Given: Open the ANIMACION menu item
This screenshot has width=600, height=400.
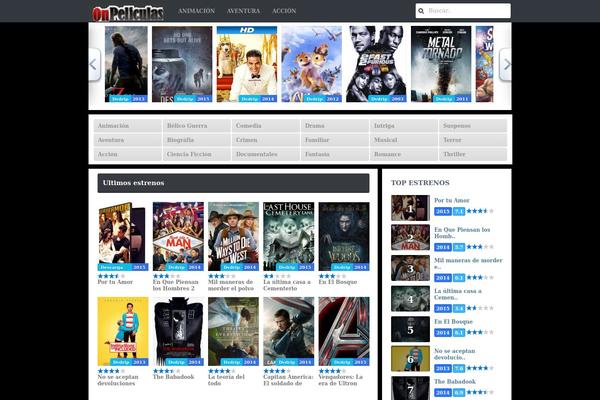Looking at the screenshot, I should (x=196, y=11).
